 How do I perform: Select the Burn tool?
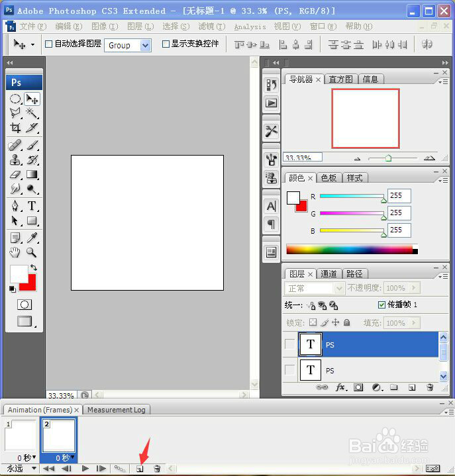[32, 189]
